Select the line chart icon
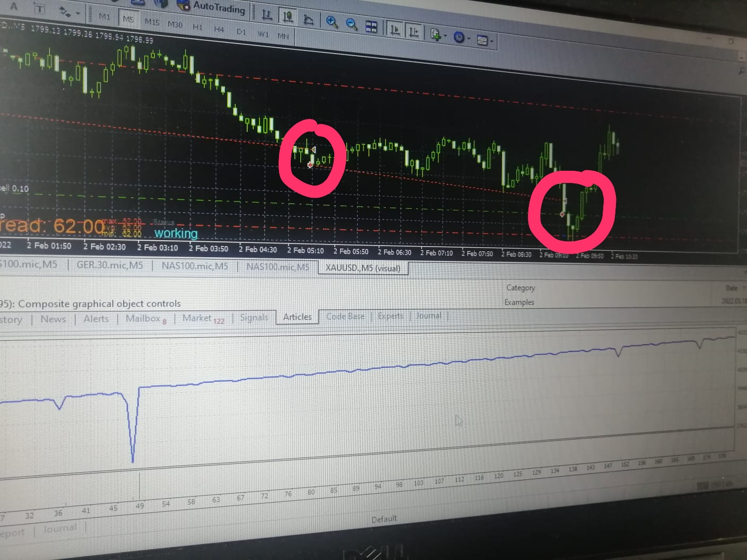Screen dimensions: 747x560 tap(308, 20)
